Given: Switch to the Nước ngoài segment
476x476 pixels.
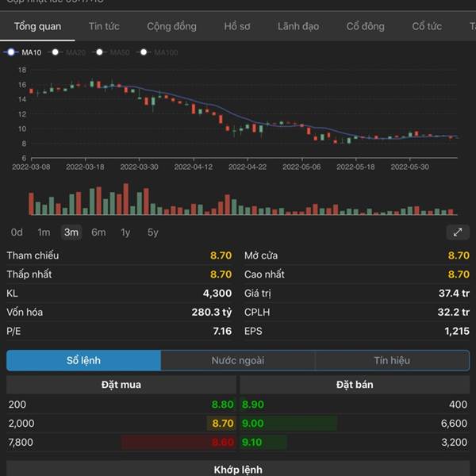Looking at the screenshot, I should click(x=238, y=360).
